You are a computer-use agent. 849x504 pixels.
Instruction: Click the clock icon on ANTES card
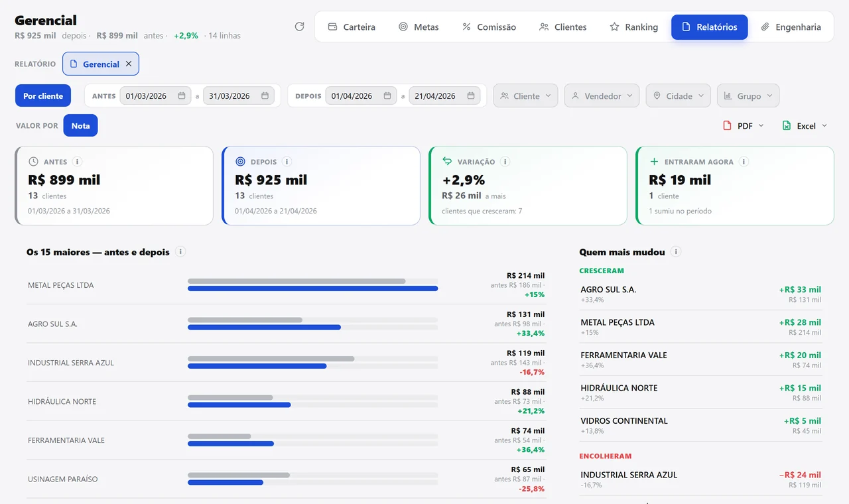(x=33, y=161)
